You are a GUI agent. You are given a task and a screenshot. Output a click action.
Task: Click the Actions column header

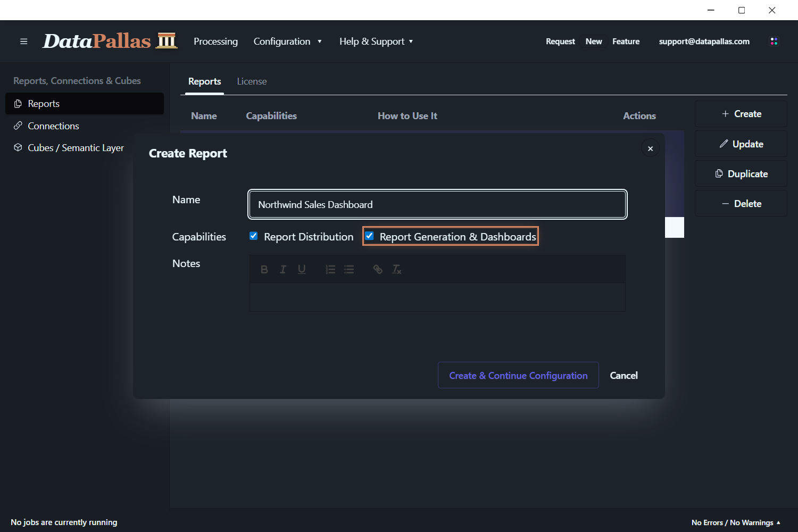(x=639, y=116)
